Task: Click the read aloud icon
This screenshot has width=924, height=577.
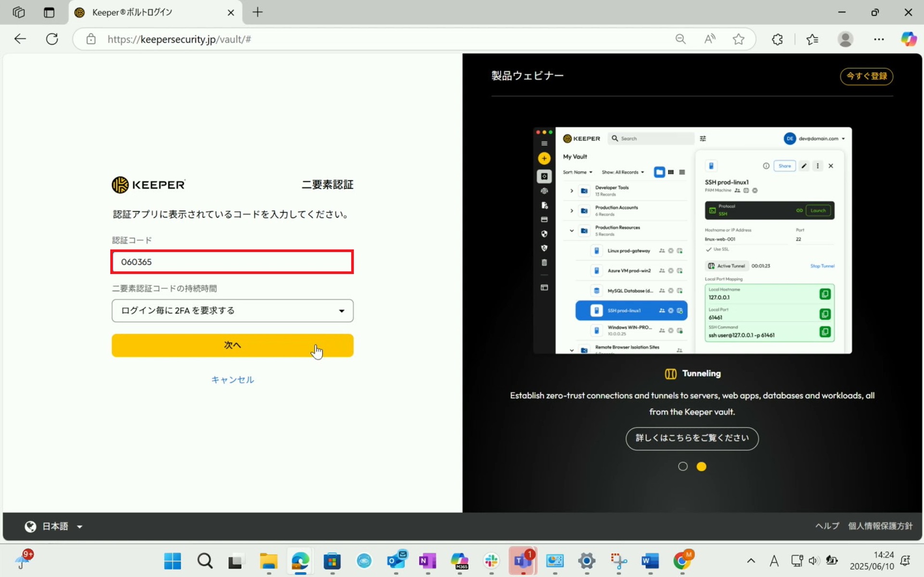Action: 709,39
